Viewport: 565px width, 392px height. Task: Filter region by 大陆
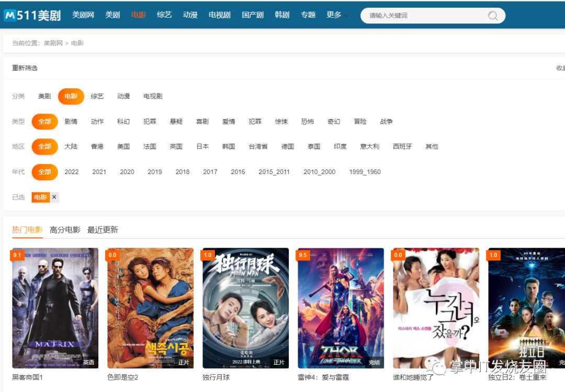coord(71,146)
